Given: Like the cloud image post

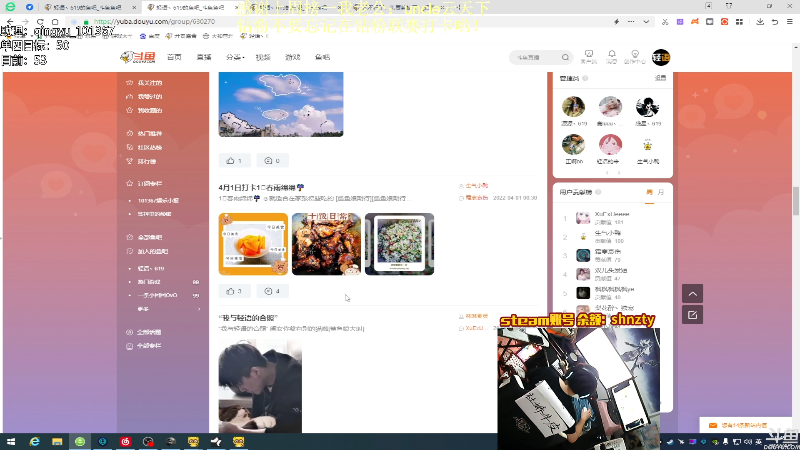Looking at the screenshot, I should pos(234,160).
